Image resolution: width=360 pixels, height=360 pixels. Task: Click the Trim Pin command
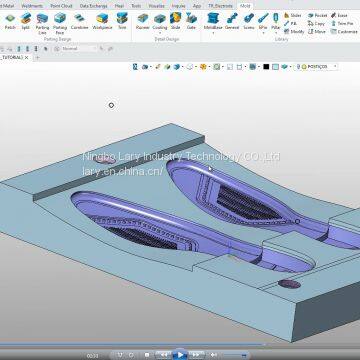click(342, 23)
